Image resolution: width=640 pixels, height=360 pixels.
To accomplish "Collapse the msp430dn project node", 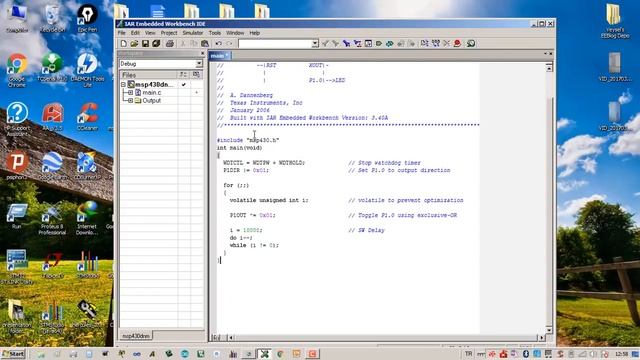I will [123, 84].
